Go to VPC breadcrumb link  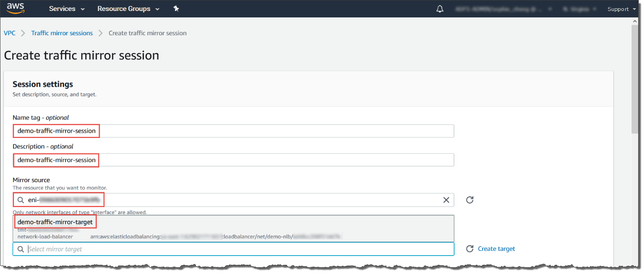pos(10,33)
